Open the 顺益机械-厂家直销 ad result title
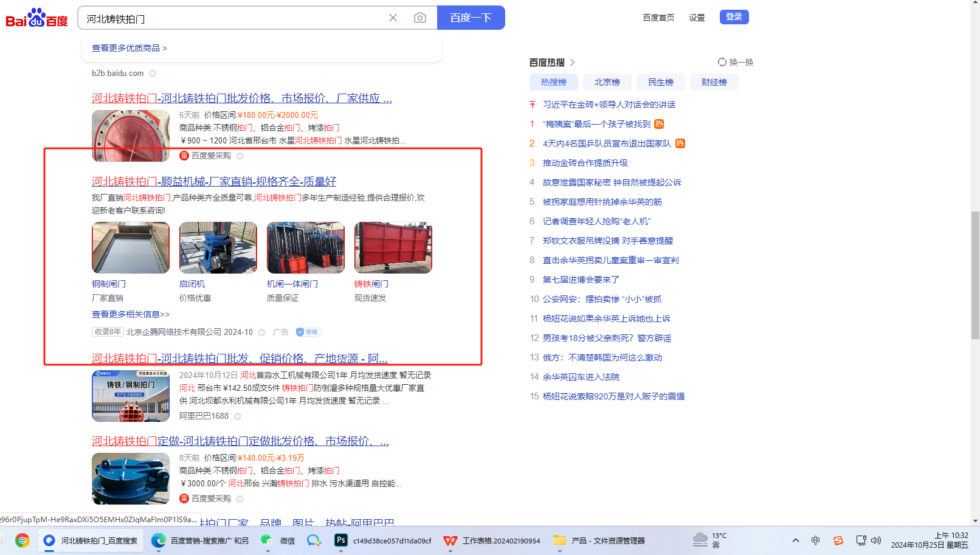This screenshot has height=555, width=980. pyautogui.click(x=214, y=181)
